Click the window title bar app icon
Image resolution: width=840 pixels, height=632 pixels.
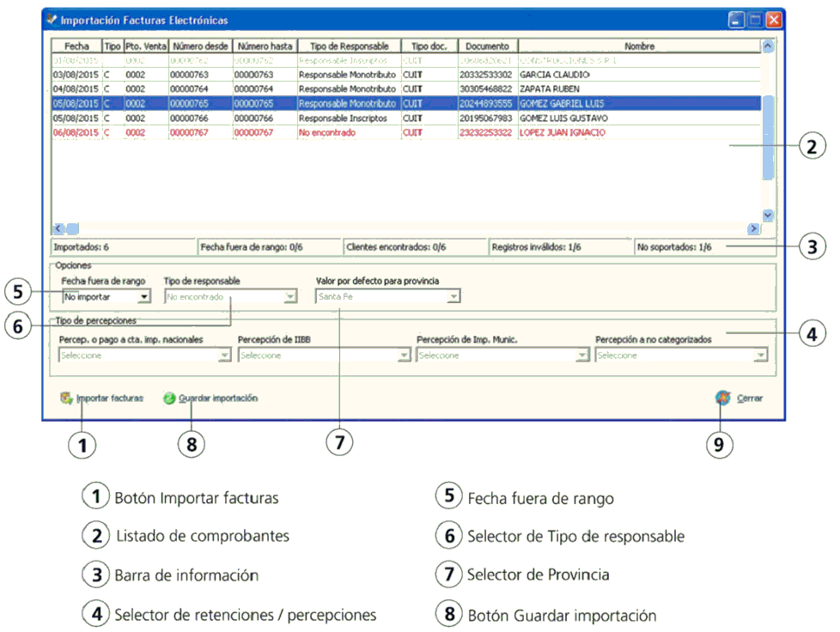tap(52, 19)
